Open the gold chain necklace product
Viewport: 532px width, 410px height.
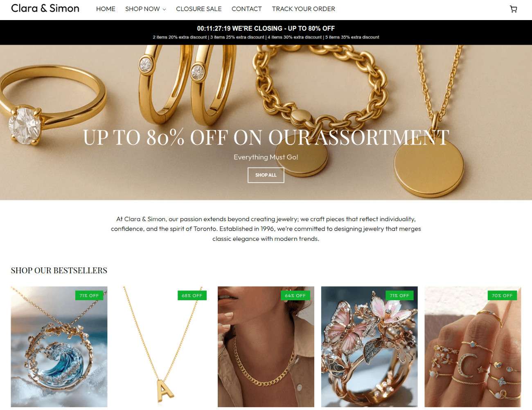coord(266,347)
